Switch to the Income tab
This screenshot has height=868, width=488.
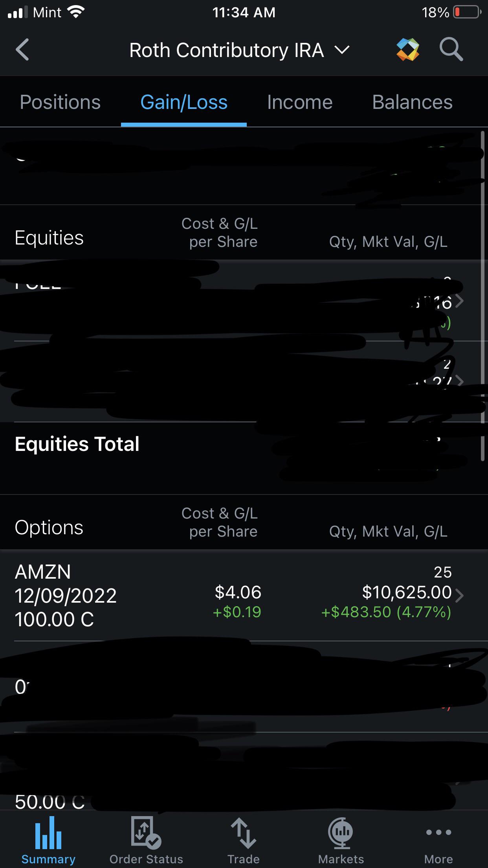pos(300,102)
